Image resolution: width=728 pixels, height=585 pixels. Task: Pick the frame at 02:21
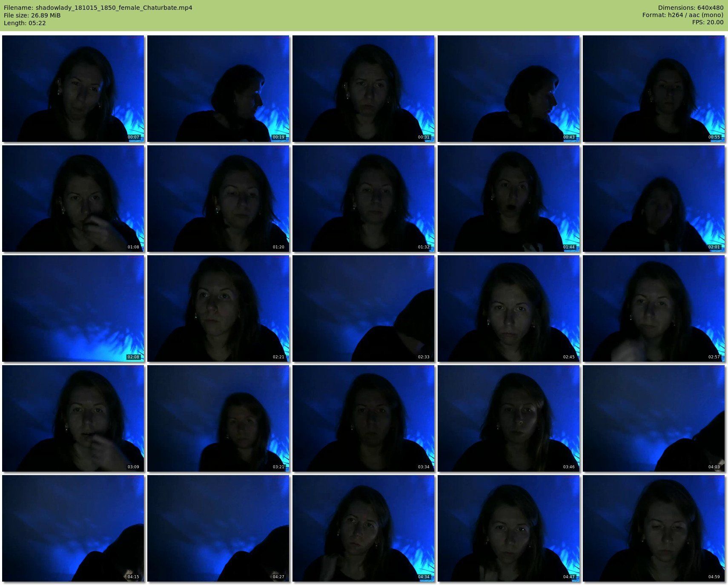[x=218, y=308]
